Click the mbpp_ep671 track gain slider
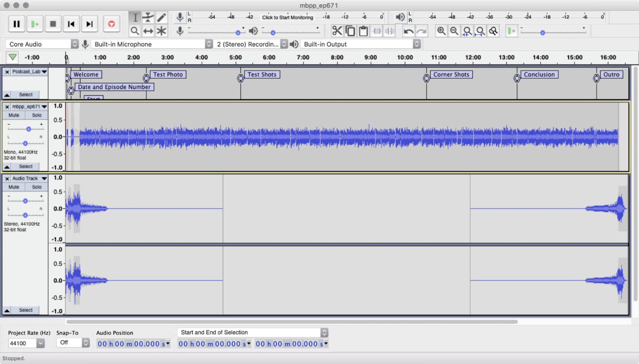Screen dimensions: 639x364 [28, 129]
